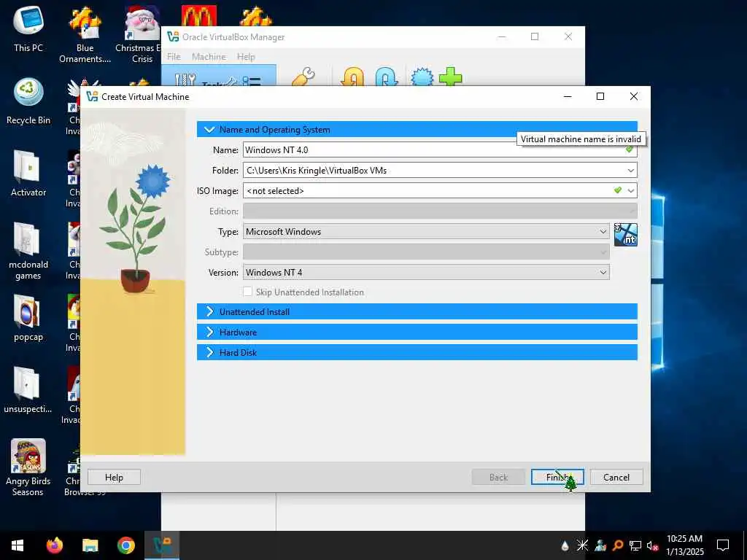Viewport: 747px width, 560px height.
Task: Select the unsuspecti... desktop icon
Action: click(x=28, y=390)
